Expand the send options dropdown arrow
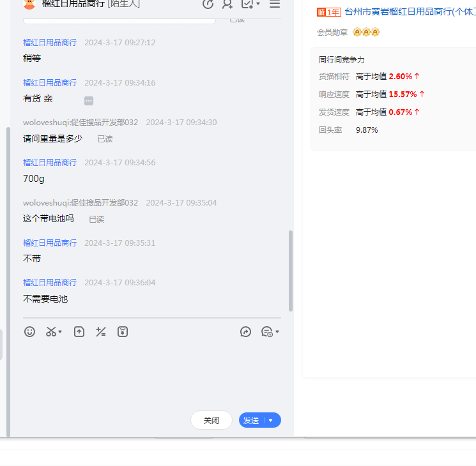 tap(271, 421)
